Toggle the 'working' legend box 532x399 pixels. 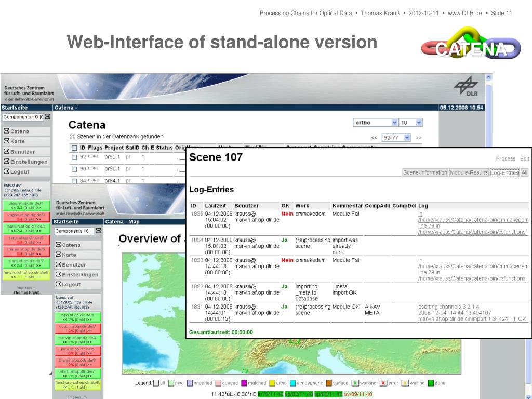click(x=355, y=383)
